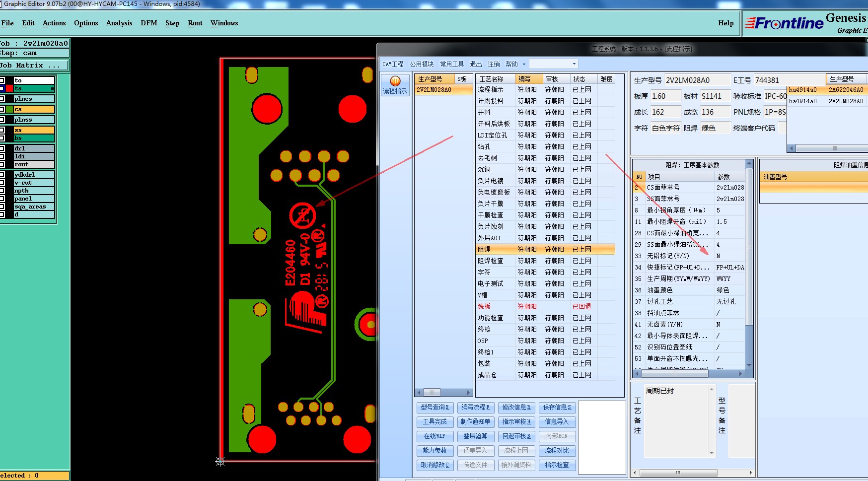Viewport: 868px width, 481px height.
Task: Click scroll-up arrow in 工艺备注 text box
Action: (x=712, y=389)
